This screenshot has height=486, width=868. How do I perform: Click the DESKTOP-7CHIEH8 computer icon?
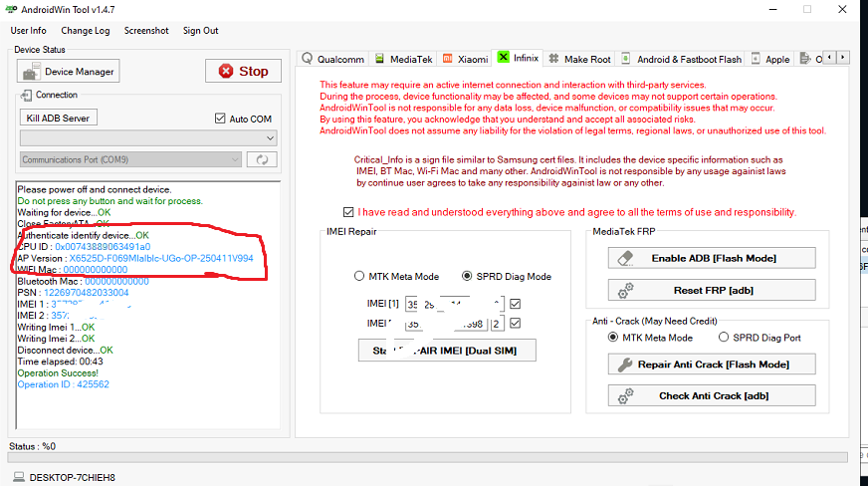click(19, 477)
